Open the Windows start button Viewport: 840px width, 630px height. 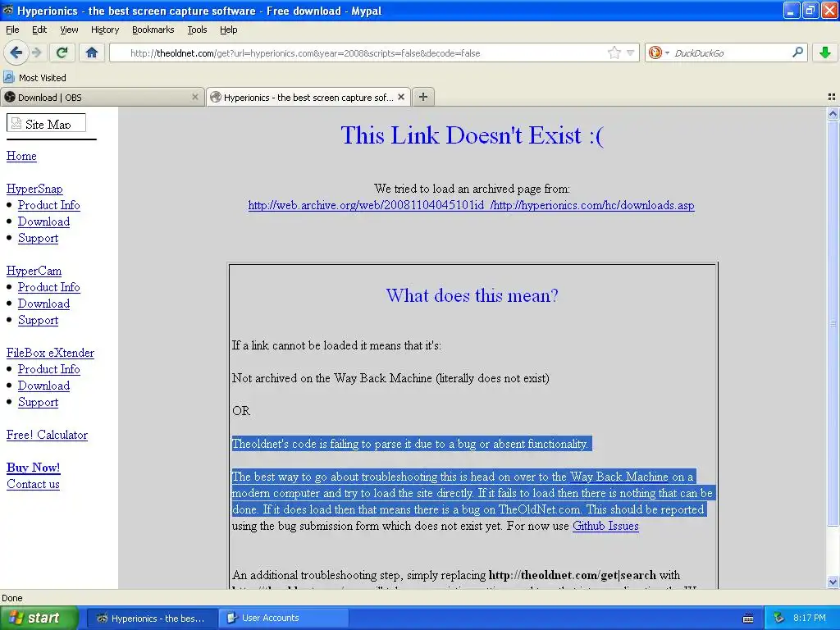click(39, 618)
